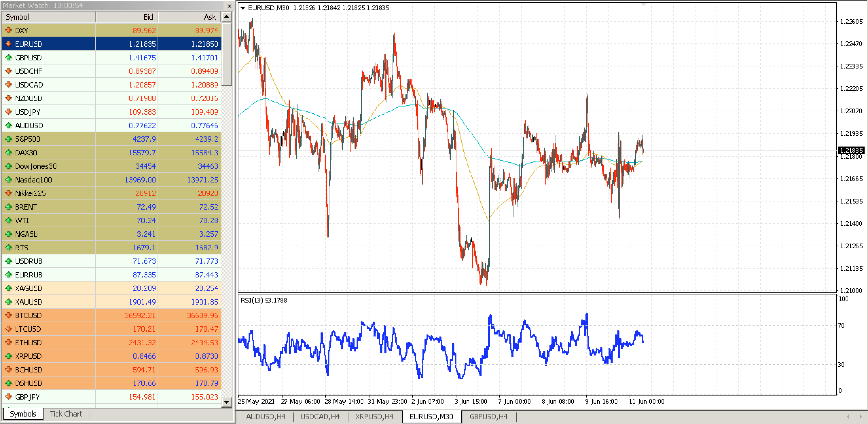Click the down arrow icon beside Nikkei225
The width and height of the screenshot is (868, 424).
(x=8, y=193)
